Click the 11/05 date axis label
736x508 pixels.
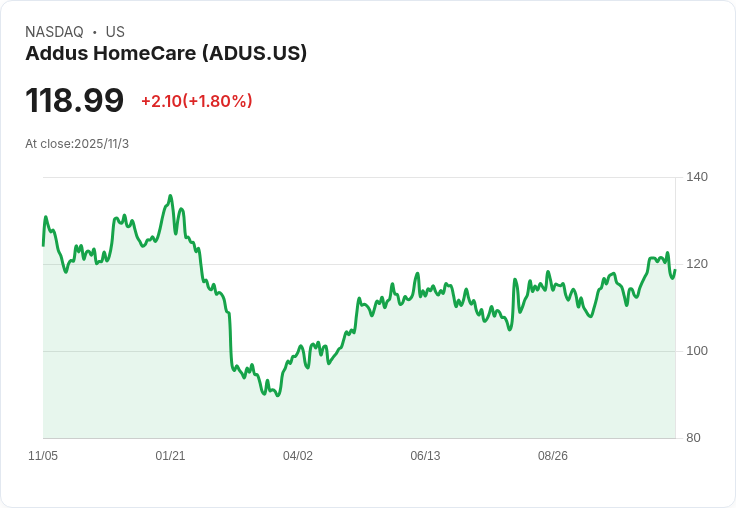click(43, 456)
